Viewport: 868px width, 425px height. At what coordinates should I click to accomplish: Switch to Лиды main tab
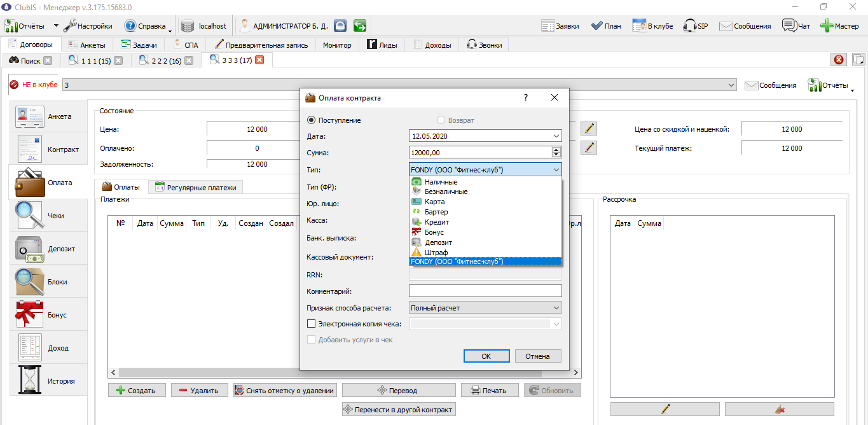pyautogui.click(x=382, y=45)
